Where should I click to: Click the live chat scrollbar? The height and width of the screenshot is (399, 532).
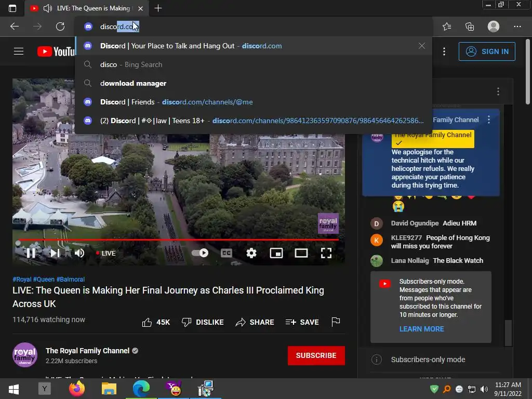coord(508,333)
